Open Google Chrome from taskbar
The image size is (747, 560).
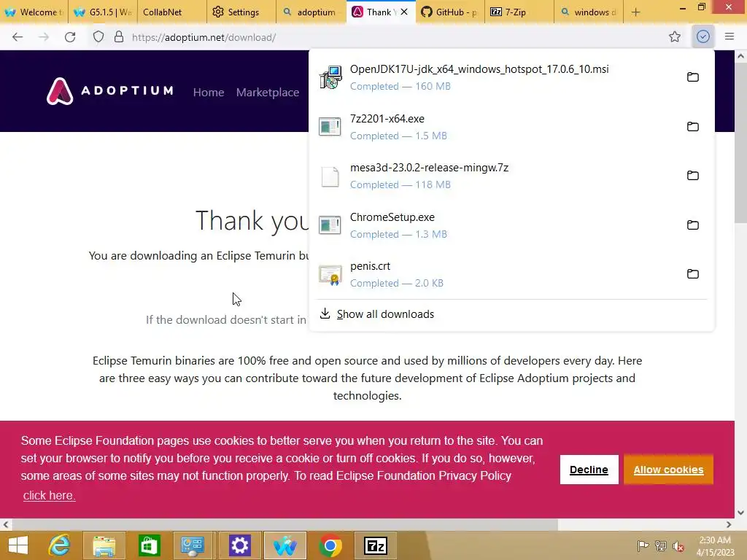click(330, 545)
